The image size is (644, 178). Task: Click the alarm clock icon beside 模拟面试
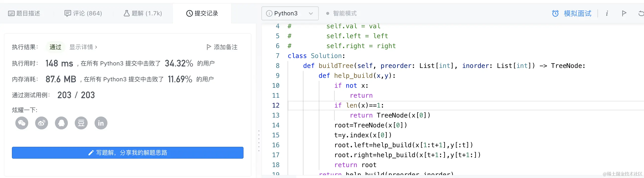pos(555,13)
